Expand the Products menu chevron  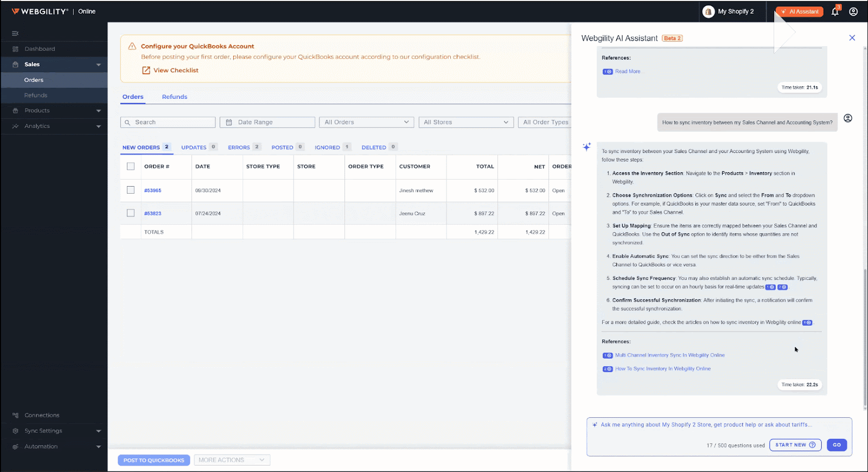pyautogui.click(x=99, y=111)
